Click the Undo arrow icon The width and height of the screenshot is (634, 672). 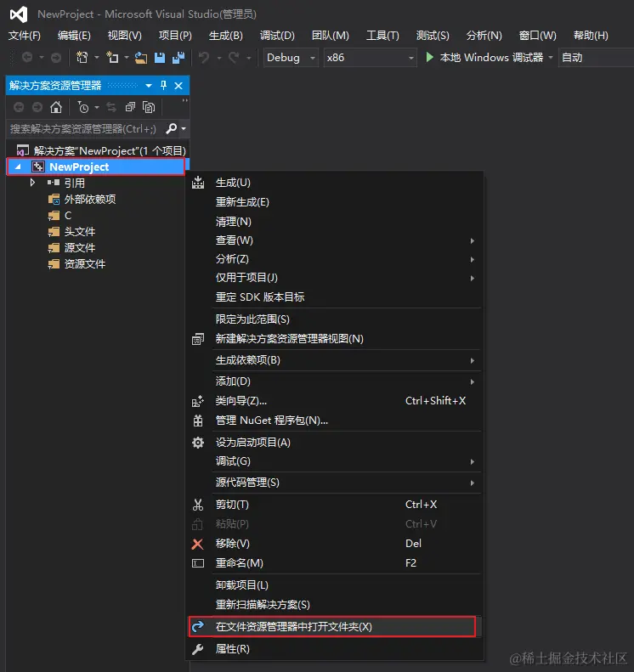tap(204, 58)
